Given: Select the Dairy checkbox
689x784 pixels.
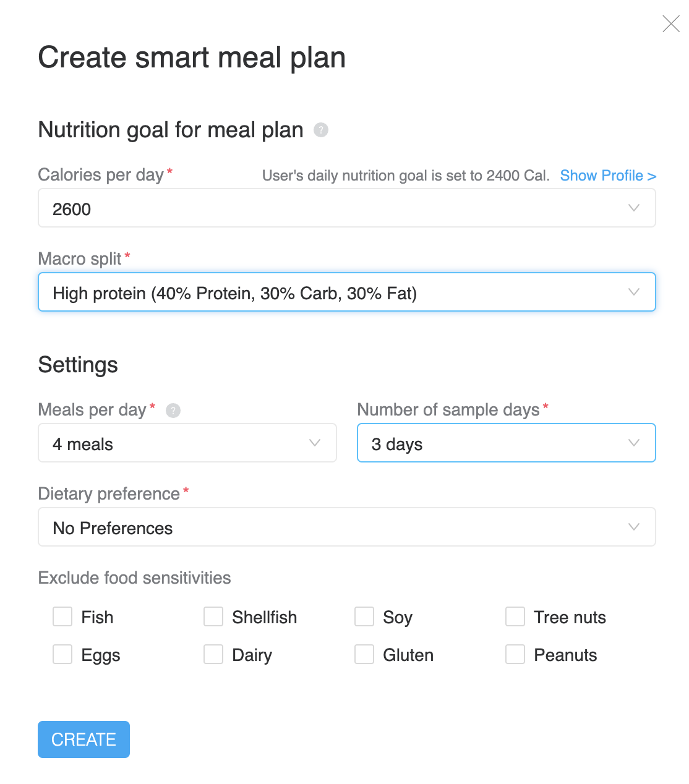Looking at the screenshot, I should (213, 654).
